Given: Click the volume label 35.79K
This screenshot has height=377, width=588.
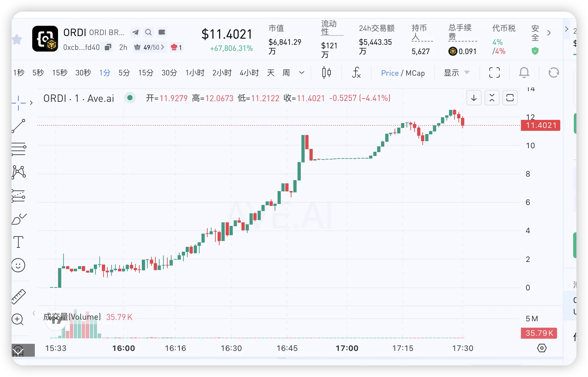Looking at the screenshot, I should (x=539, y=333).
